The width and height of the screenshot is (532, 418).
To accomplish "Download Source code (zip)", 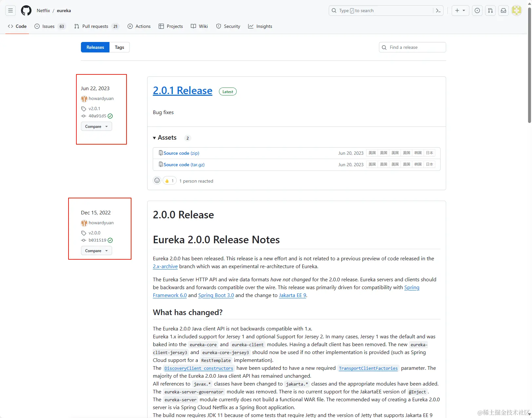I will [181, 153].
